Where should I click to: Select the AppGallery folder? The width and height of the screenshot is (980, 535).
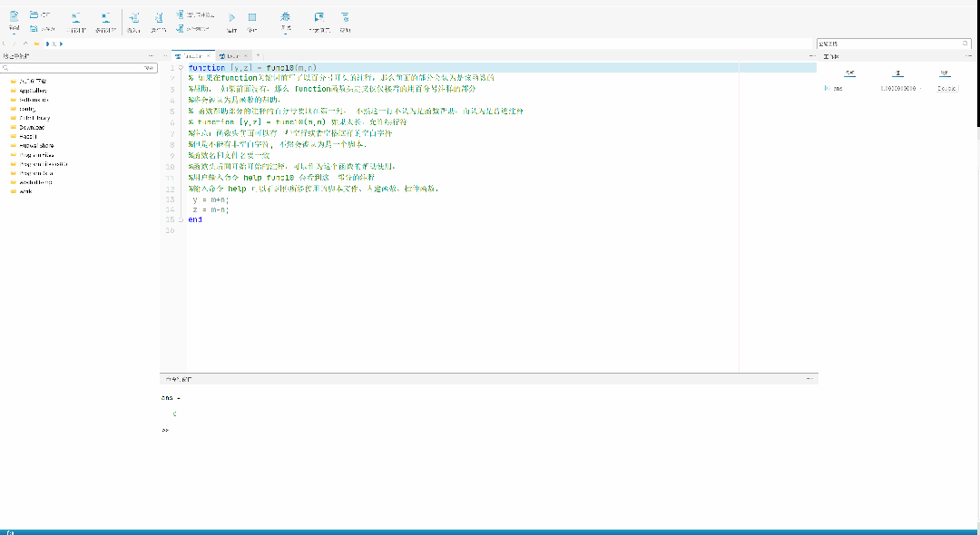coord(33,91)
